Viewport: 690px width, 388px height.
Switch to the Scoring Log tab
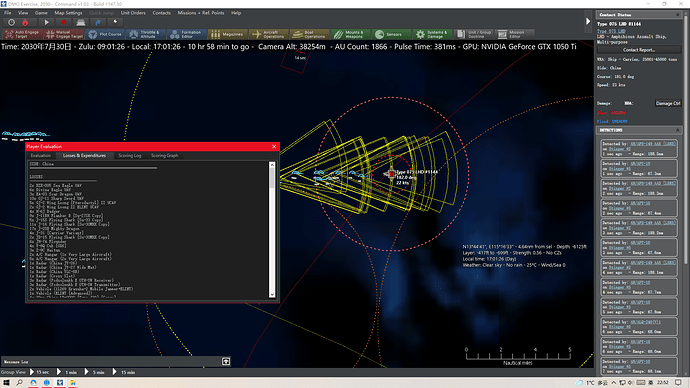tap(129, 155)
